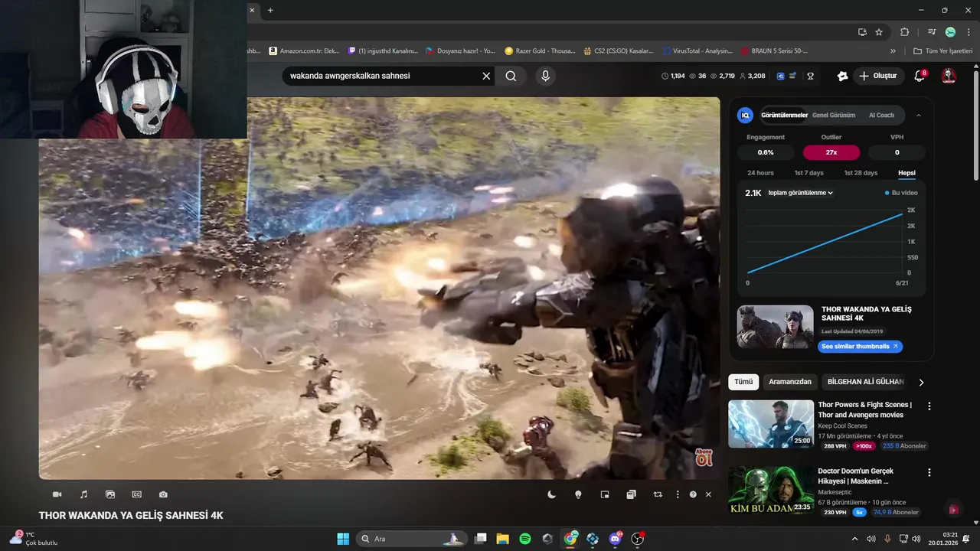
Task: Click the list icon with the blue dot
Action: (793, 76)
